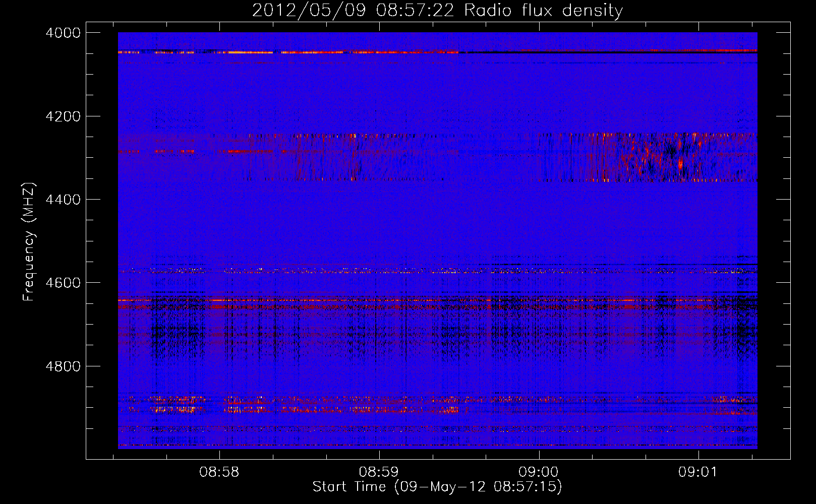The height and width of the screenshot is (504, 816).
Task: Click the 08:58 time axis label
Action: pos(219,472)
